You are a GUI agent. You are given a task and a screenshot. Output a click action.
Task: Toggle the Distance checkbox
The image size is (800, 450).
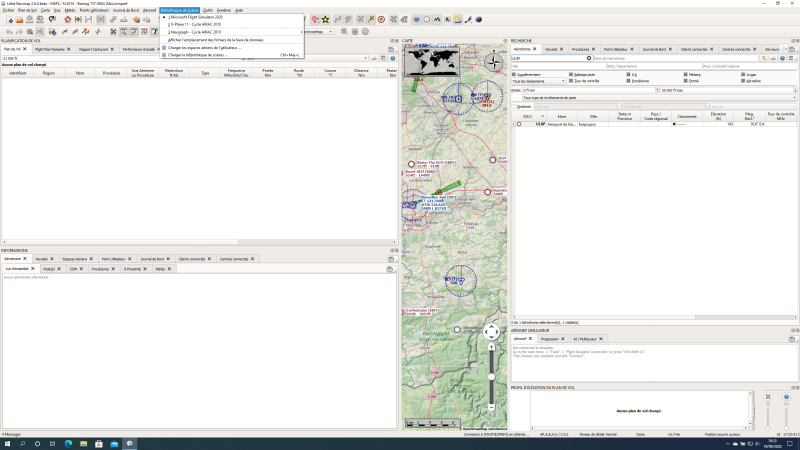tap(514, 107)
